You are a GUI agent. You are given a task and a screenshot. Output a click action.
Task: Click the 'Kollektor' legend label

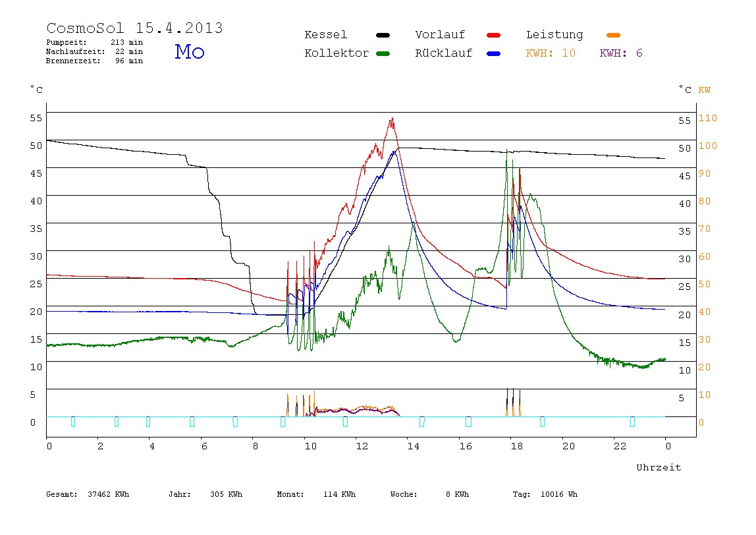[337, 53]
